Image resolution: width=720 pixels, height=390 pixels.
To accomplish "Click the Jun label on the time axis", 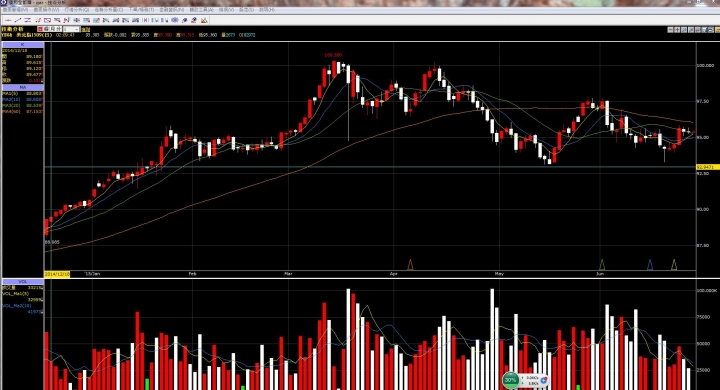I will click(600, 274).
